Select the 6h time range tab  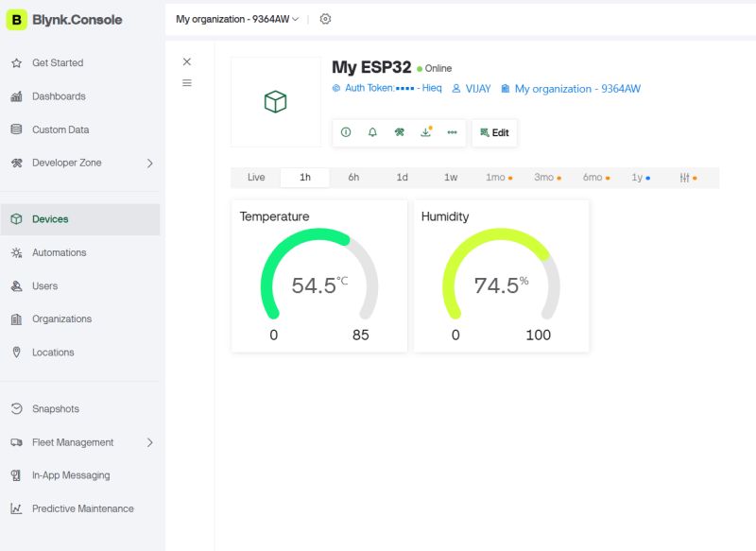(353, 178)
